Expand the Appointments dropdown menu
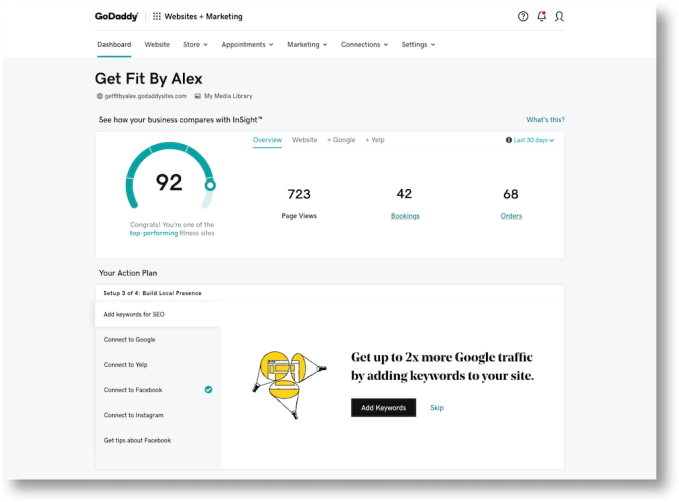The image size is (679, 502). 247,45
